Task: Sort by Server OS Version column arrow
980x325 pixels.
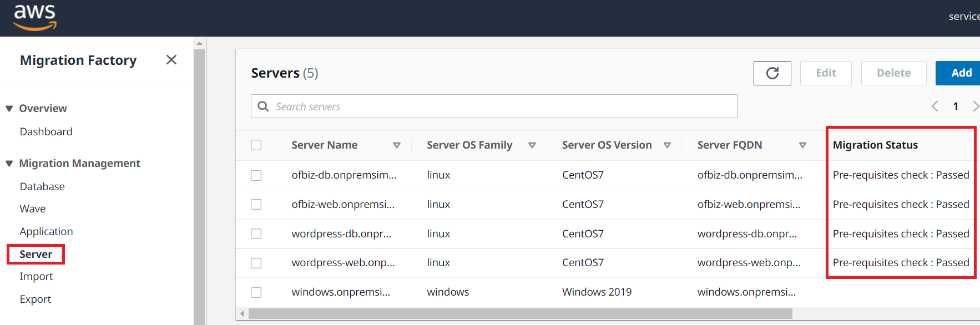Action: coord(668,145)
